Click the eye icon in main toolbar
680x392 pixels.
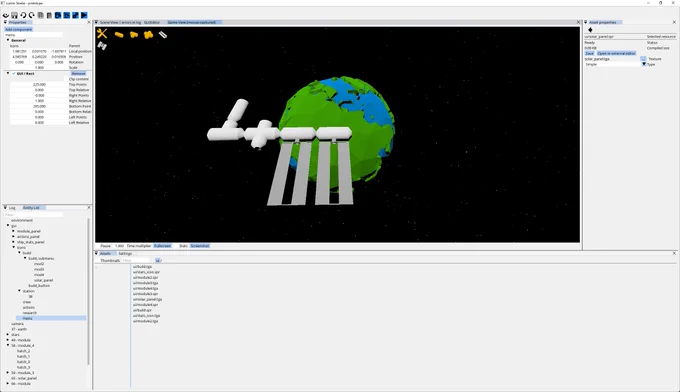click(6, 15)
